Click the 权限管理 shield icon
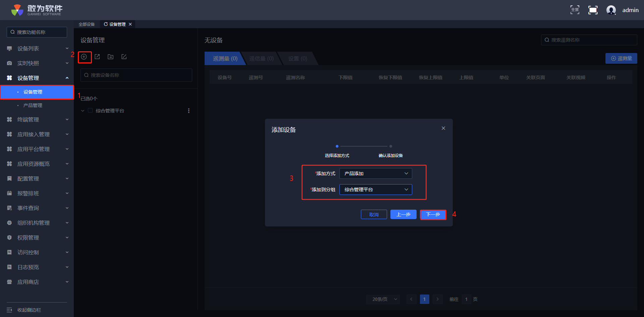The height and width of the screenshot is (317, 644). coord(9,238)
